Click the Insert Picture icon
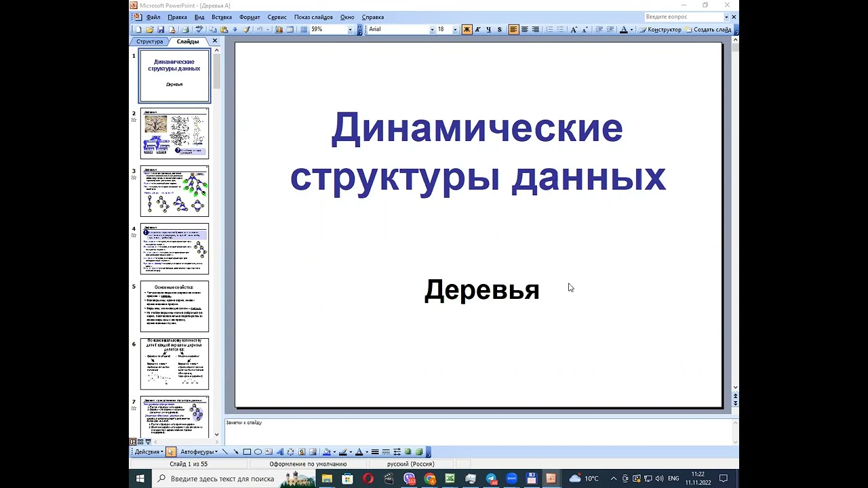 coord(313,451)
